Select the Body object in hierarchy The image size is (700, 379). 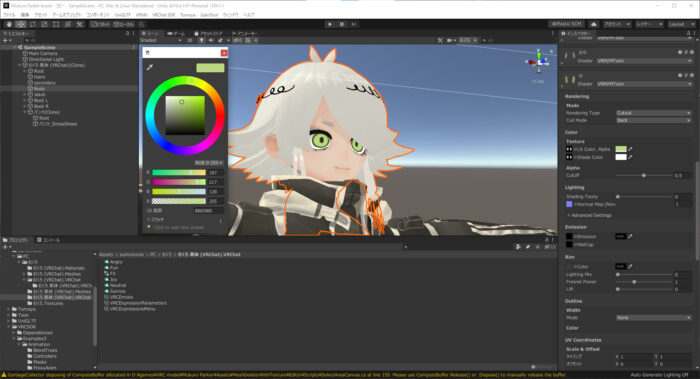click(x=39, y=88)
